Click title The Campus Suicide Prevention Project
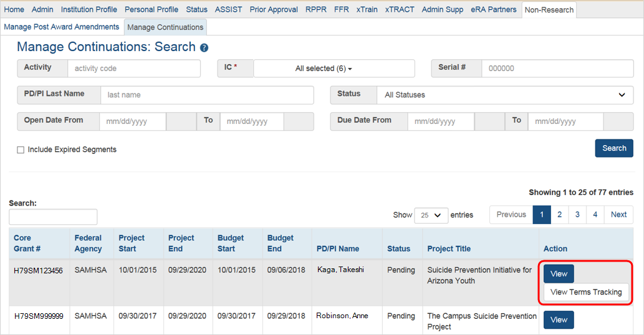The width and height of the screenshot is (644, 335). tap(482, 321)
